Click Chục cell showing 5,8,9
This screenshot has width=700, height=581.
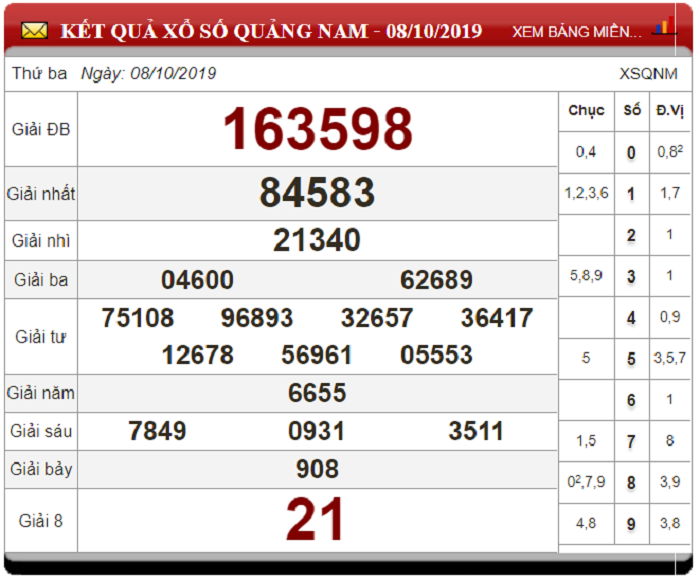click(x=586, y=276)
